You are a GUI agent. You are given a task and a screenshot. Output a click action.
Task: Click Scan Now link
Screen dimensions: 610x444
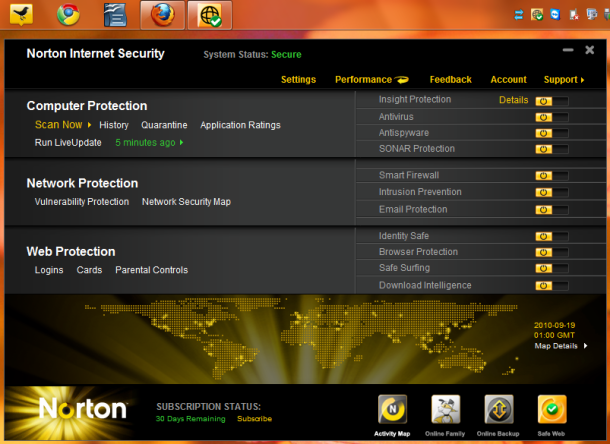[59, 125]
